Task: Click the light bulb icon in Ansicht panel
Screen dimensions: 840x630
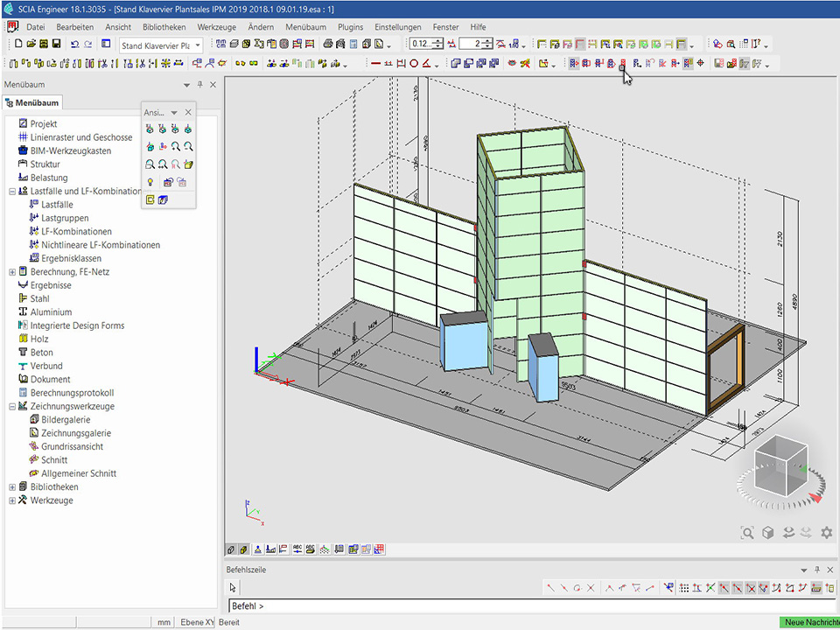Action: [x=150, y=182]
